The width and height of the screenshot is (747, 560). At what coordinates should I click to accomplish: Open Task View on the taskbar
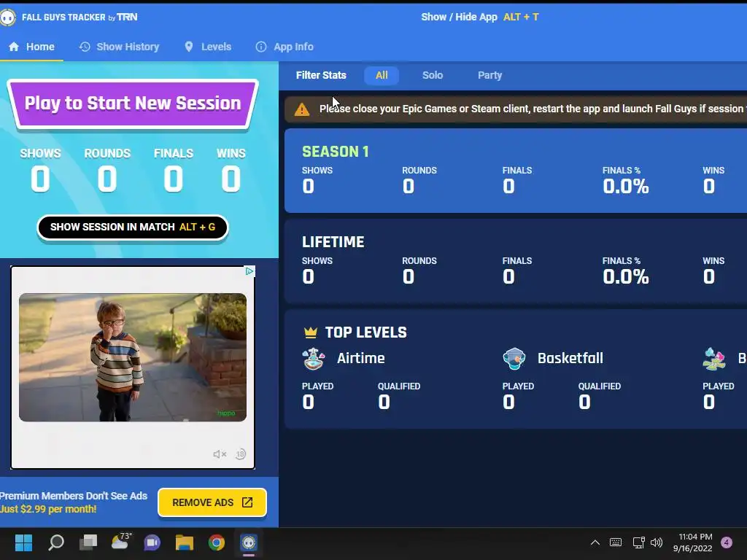[88, 542]
